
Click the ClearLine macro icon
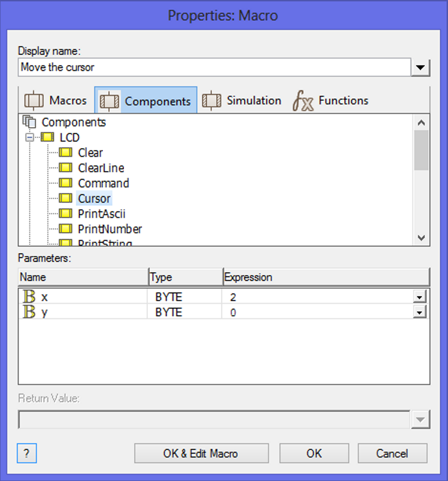[65, 168]
